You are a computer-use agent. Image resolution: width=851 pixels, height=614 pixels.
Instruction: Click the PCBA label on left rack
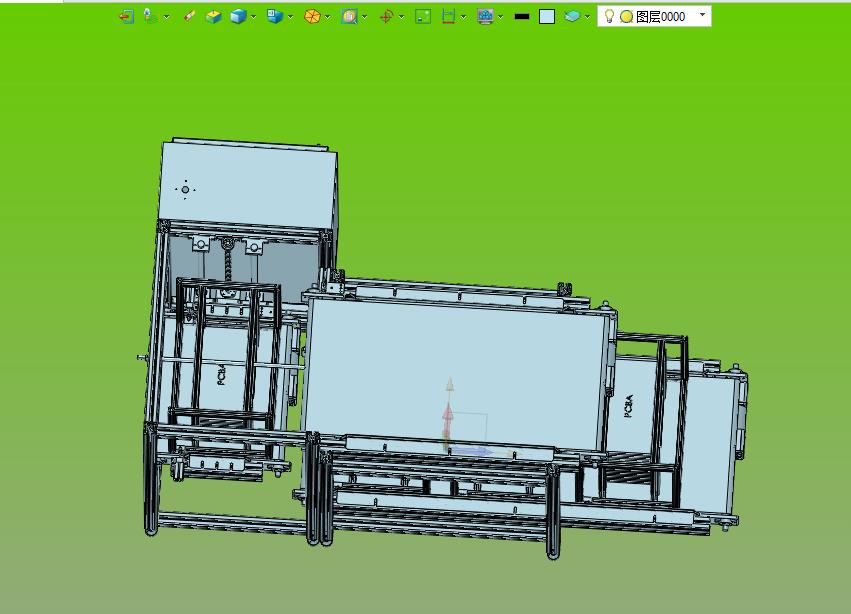(x=221, y=375)
